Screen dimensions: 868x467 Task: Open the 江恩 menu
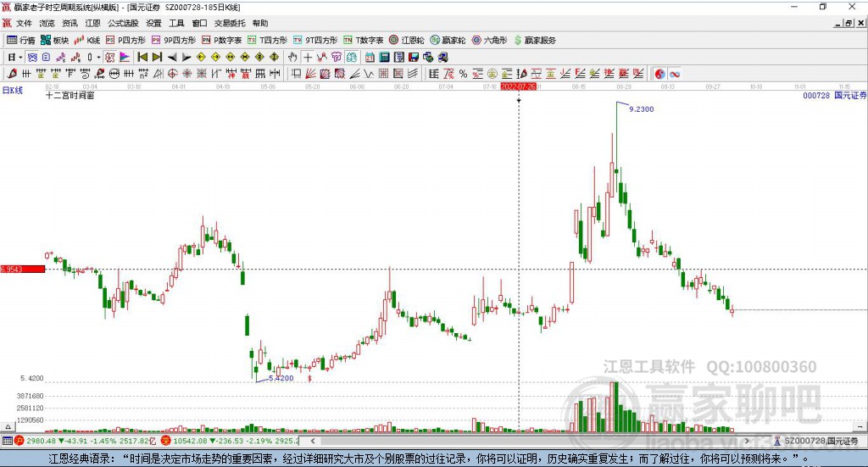pos(93,23)
